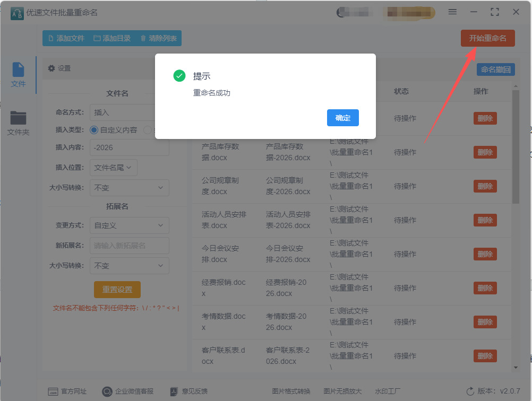Click 清除列表 toolbar button
Screen dimensions: 532x401
pos(158,38)
